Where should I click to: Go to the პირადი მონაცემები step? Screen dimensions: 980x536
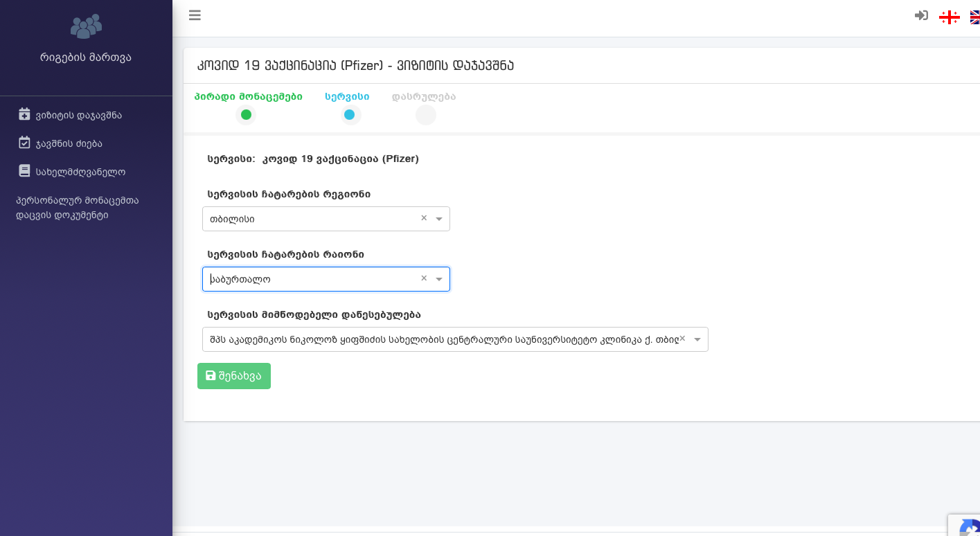click(x=246, y=115)
